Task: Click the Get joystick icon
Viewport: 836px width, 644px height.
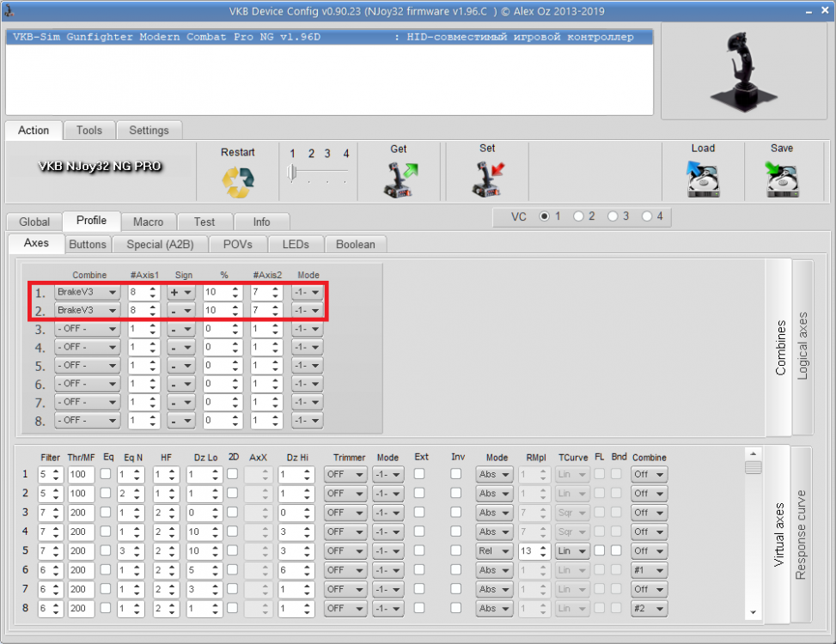Action: (401, 179)
